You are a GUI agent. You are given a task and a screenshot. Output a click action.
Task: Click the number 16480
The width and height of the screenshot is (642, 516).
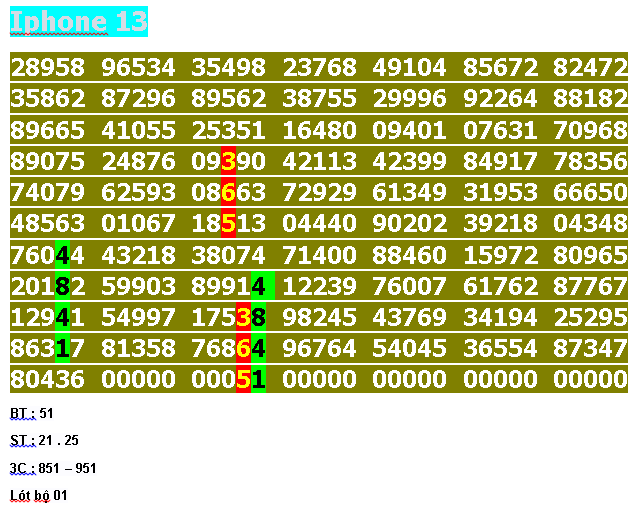point(319,130)
